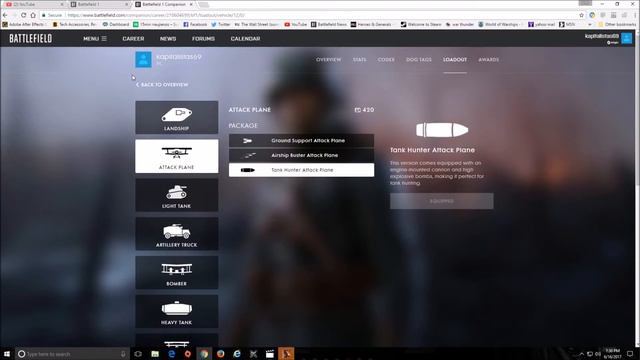The image size is (640, 360).
Task: Switch to the second Battlefield 1 tab
Action: [99, 4]
